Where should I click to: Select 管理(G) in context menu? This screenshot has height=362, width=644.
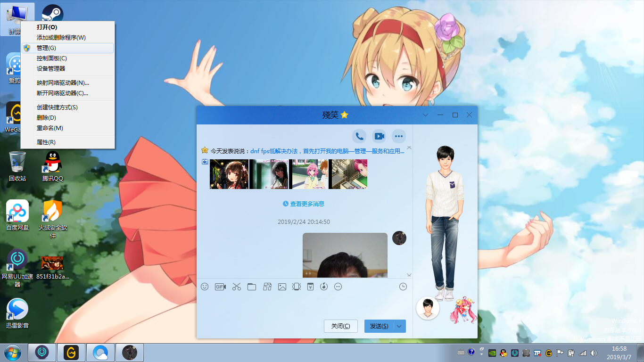(67, 48)
